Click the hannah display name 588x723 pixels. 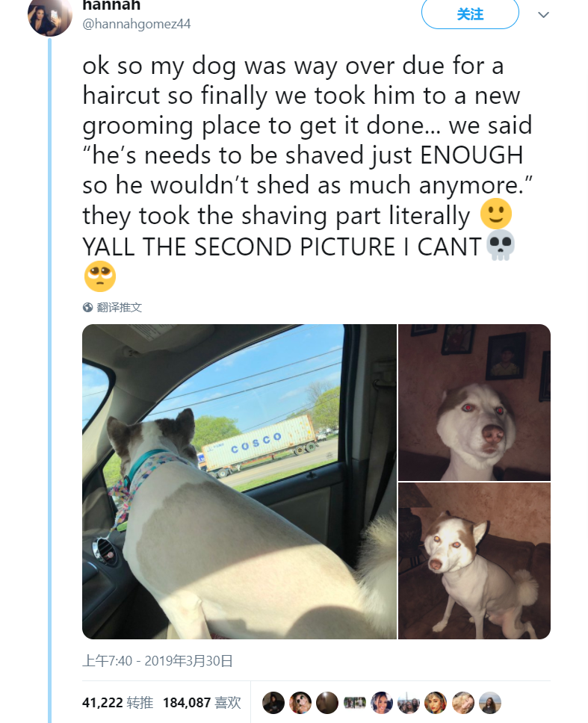tap(111, 5)
